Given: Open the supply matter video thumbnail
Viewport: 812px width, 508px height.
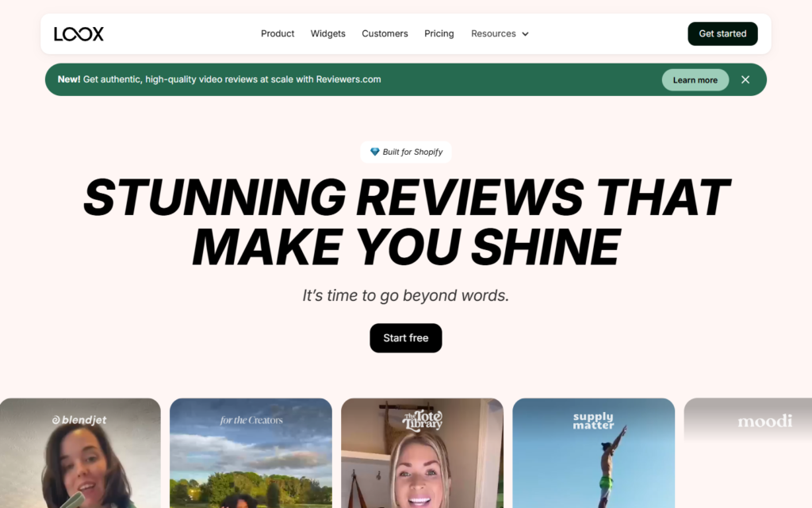Looking at the screenshot, I should coord(593,453).
